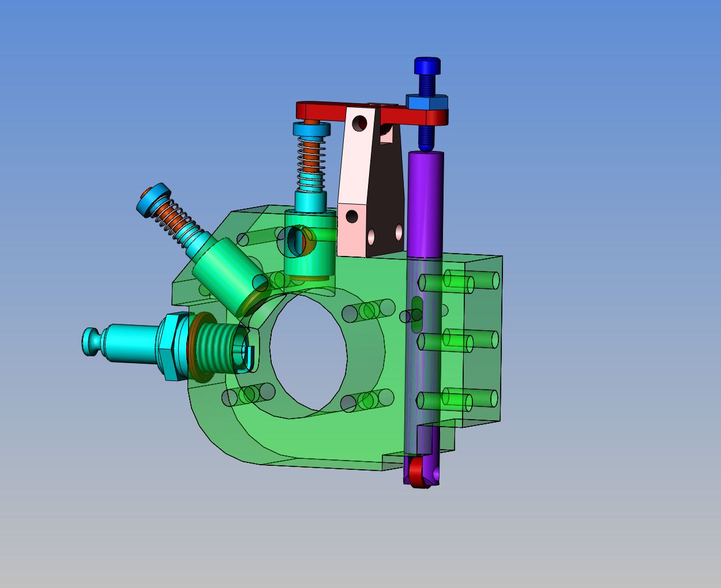Click the elongated slot in purple rod
This screenshot has height=588, width=721.
(416, 314)
